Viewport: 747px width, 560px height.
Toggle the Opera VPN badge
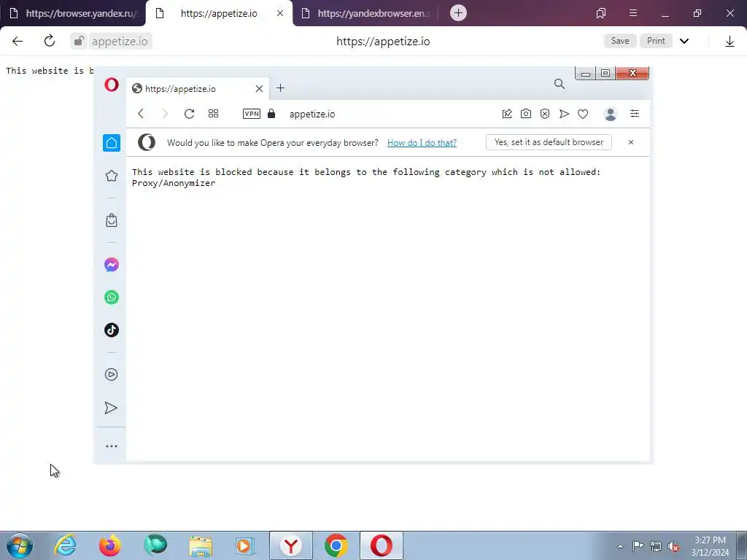click(x=252, y=113)
